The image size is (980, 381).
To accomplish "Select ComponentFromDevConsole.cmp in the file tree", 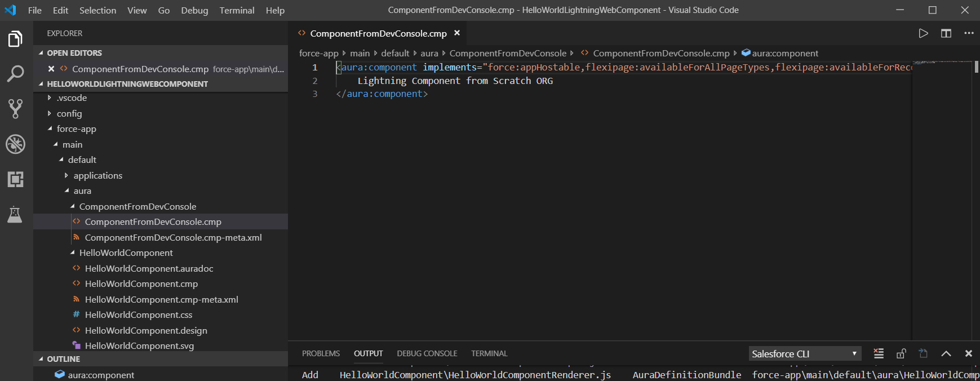I will (161, 222).
